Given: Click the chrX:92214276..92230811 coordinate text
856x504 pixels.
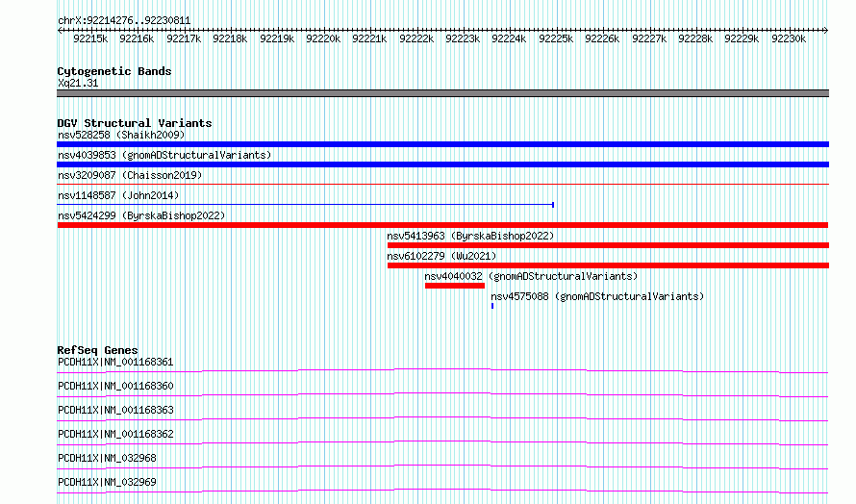Looking at the screenshot, I should tap(124, 21).
